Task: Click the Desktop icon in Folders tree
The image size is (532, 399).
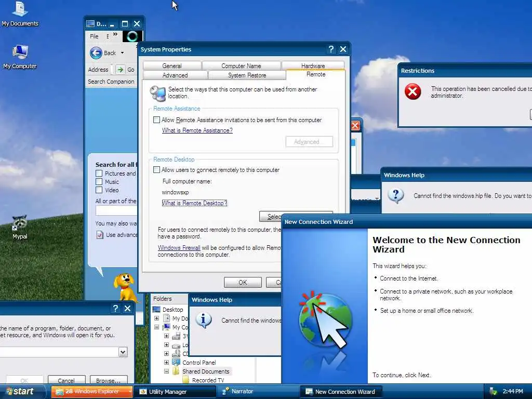Action: pyautogui.click(x=156, y=310)
